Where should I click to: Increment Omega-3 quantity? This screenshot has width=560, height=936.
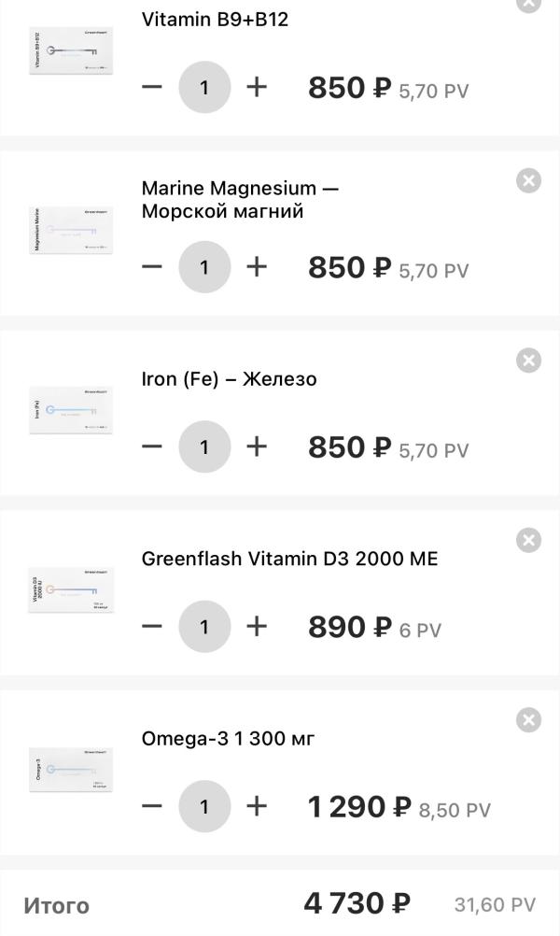[257, 806]
